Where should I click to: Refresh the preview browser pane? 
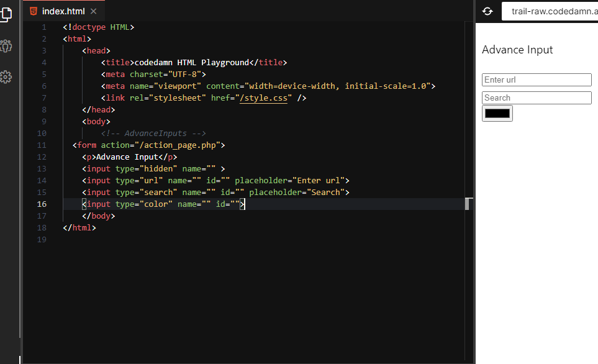coord(487,11)
